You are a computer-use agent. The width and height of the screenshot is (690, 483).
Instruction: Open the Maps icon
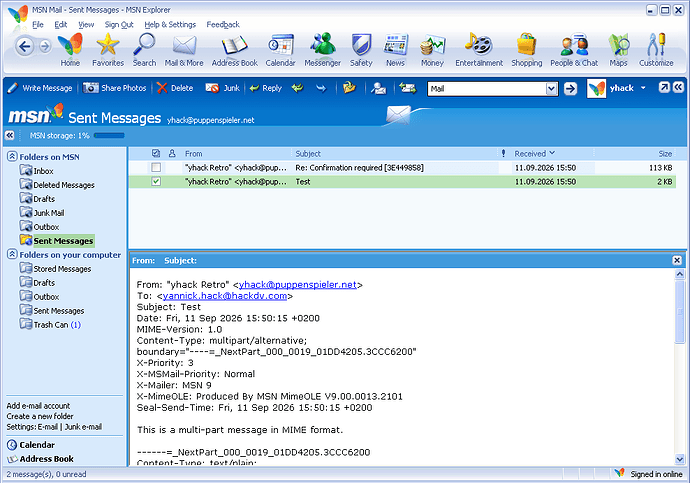click(x=618, y=50)
